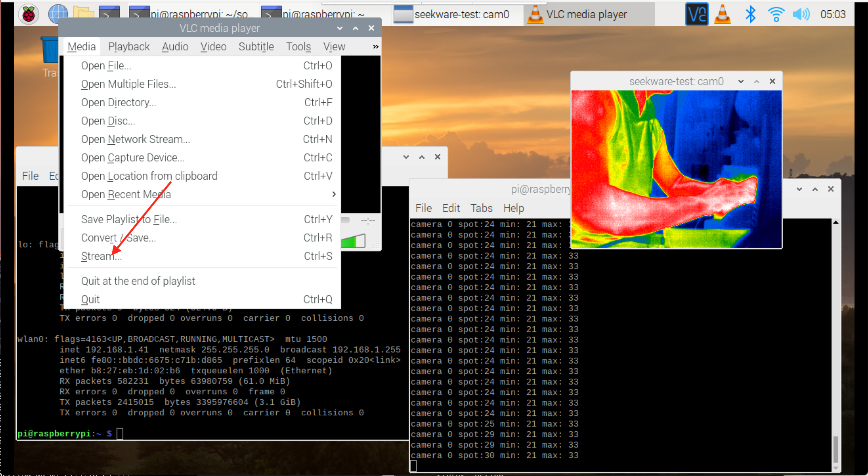Choose Open Directory... menu entry
Screen dimensions: 868x476
[202, 102]
